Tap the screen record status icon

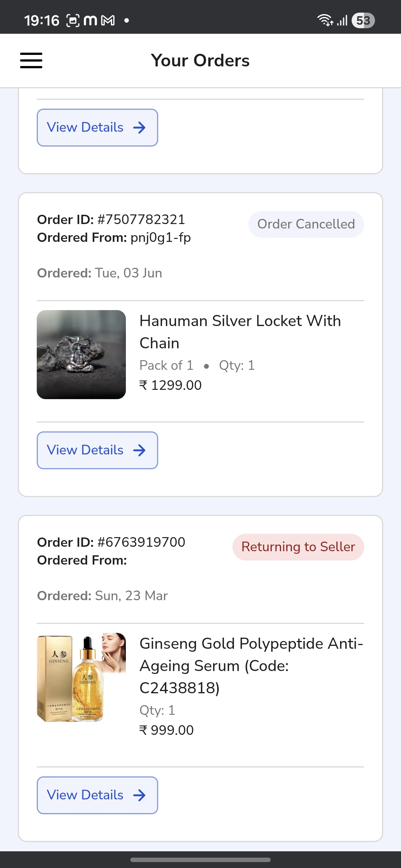click(73, 20)
